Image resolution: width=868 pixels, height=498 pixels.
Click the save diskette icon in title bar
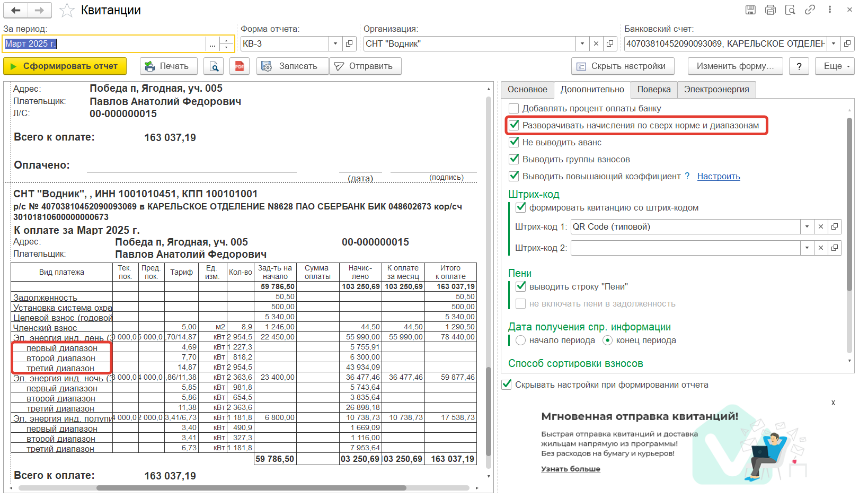point(750,10)
